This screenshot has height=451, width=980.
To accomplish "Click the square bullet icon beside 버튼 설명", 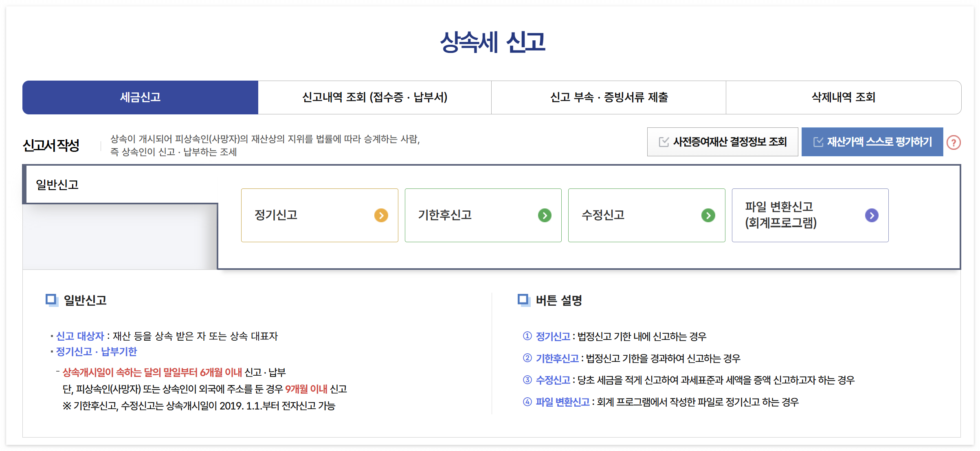I will [x=523, y=300].
